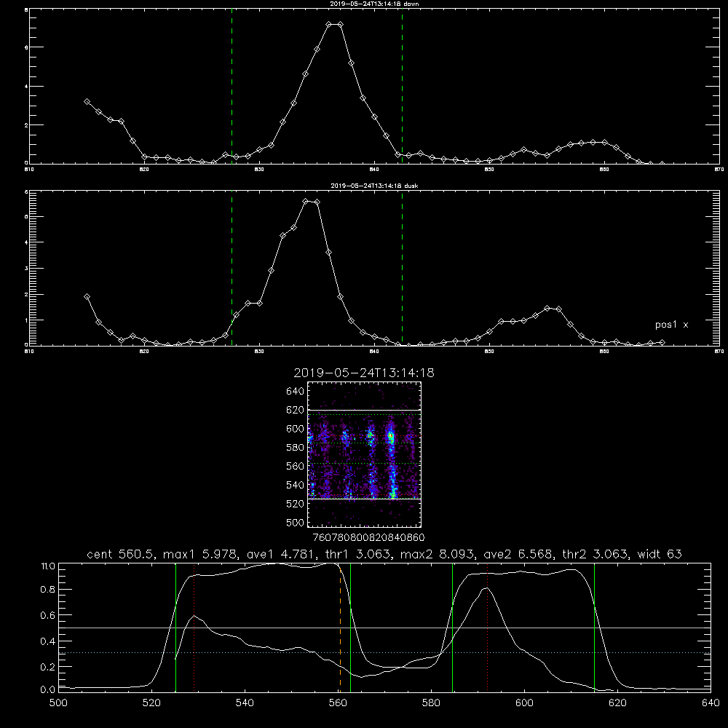The width and height of the screenshot is (728, 728).
Task: Click the right green dashed line in dusk plot
Action: pyautogui.click(x=402, y=269)
